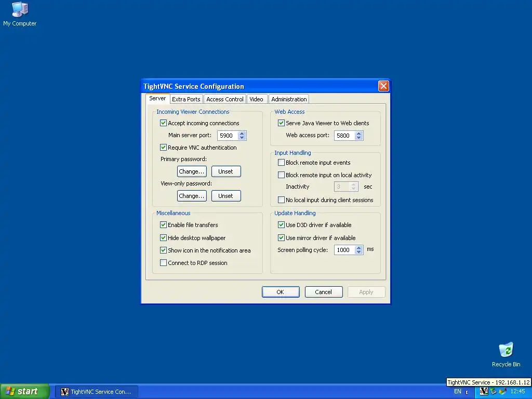The width and height of the screenshot is (532, 399).
Task: Open the My Computer desktop icon
Action: [20, 14]
